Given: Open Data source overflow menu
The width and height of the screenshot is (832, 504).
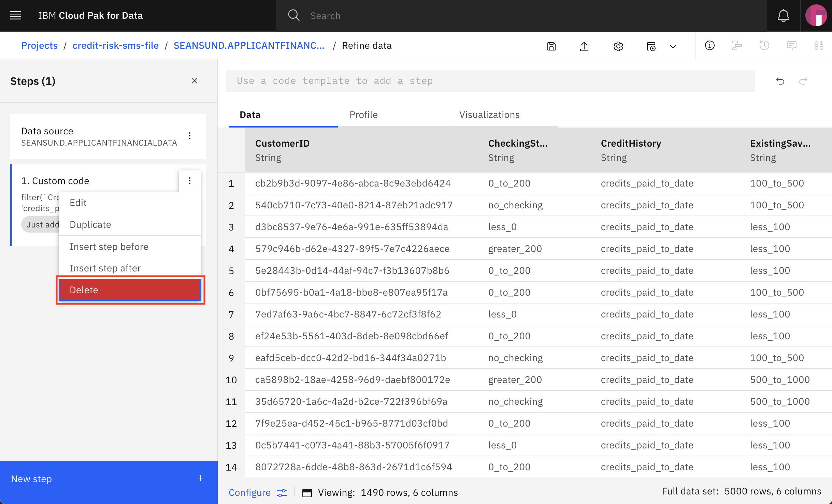Looking at the screenshot, I should 190,136.
